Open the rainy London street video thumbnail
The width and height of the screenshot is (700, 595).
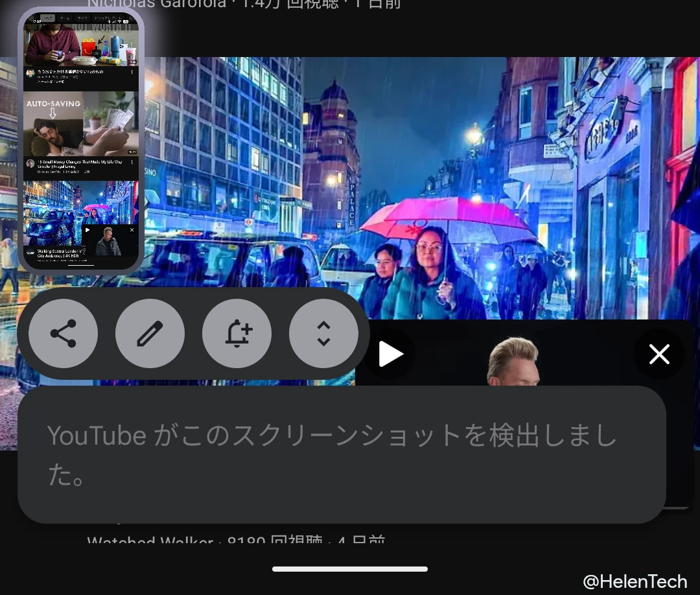point(493,194)
